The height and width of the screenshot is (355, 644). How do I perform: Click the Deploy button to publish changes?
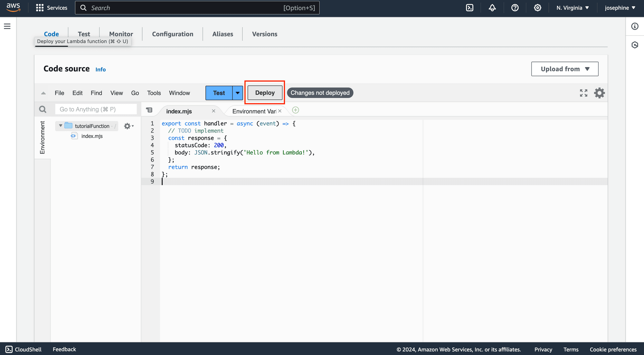[265, 93]
